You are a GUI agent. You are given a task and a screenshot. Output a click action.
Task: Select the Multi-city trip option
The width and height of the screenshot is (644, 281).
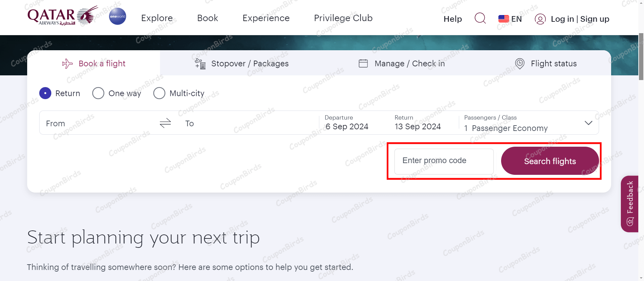click(x=159, y=93)
